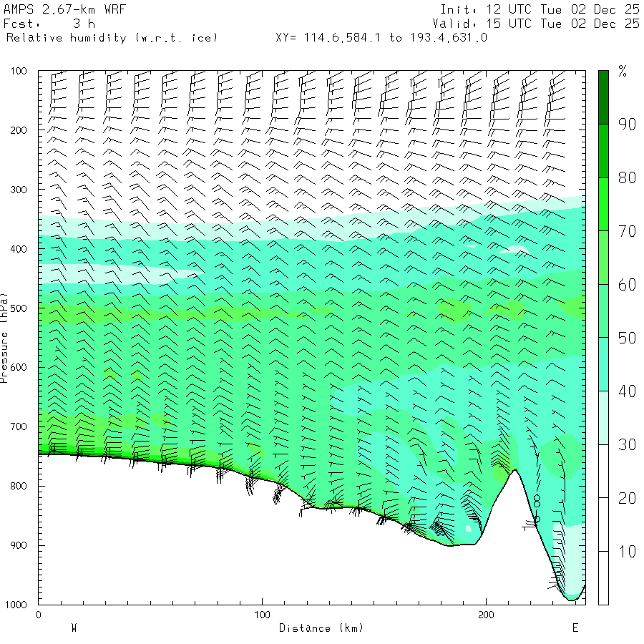Click the white colorbar segment between 20 and 30
644x644 pixels.
[x=603, y=471]
